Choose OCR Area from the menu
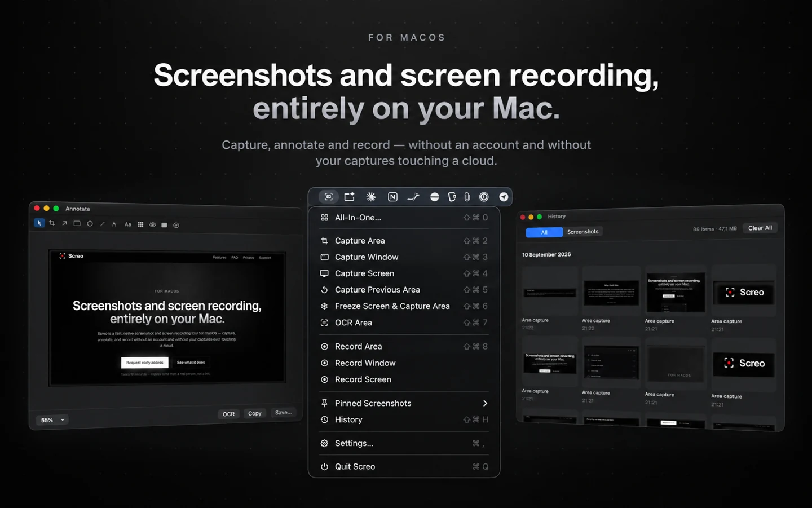Image resolution: width=812 pixels, height=508 pixels. (x=404, y=323)
